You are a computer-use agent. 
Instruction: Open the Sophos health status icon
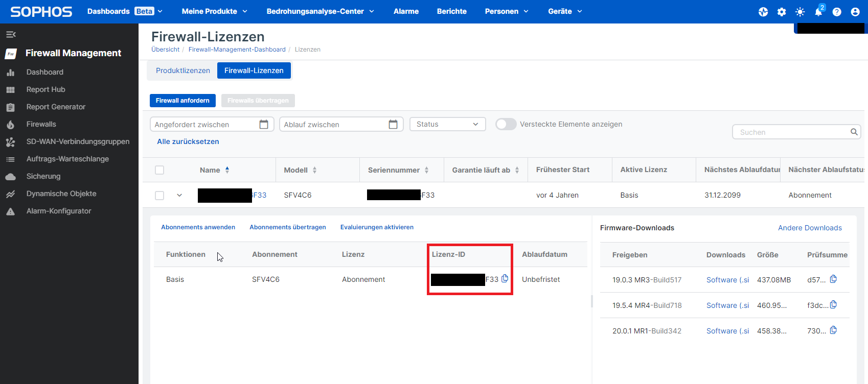[763, 12]
